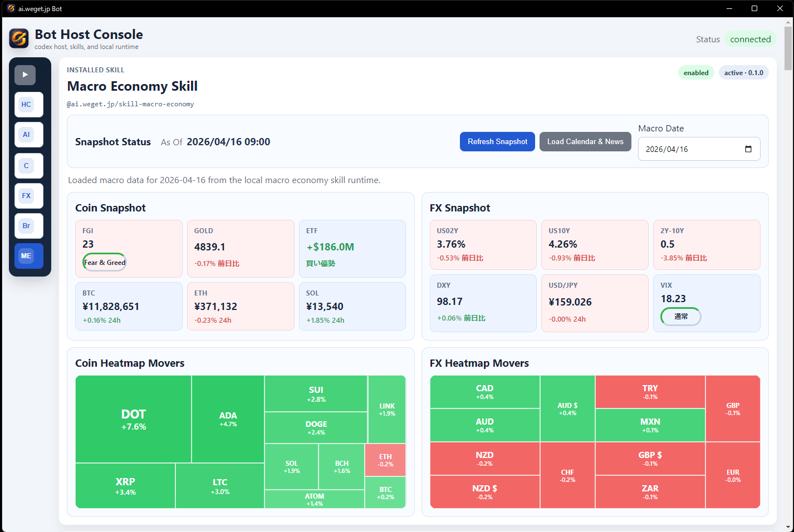Viewport: 794px width, 532px height.
Task: Click the scrollbar down arrow
Action: pos(788,526)
